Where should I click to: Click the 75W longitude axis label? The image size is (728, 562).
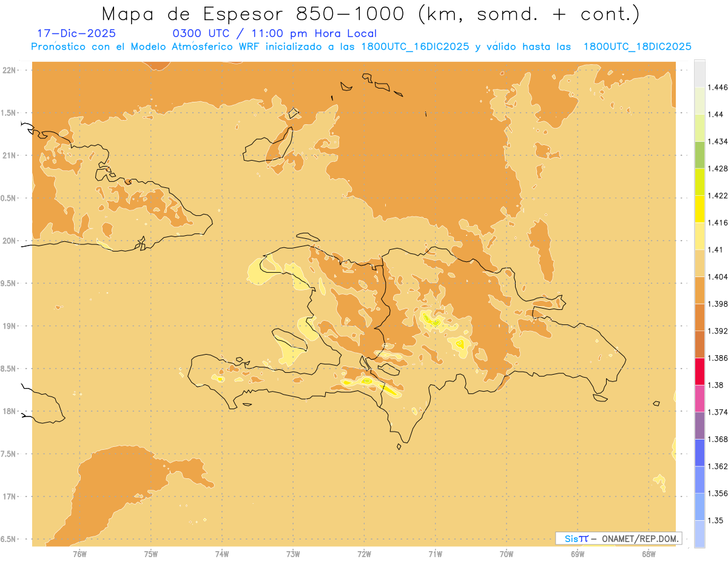coord(150,554)
